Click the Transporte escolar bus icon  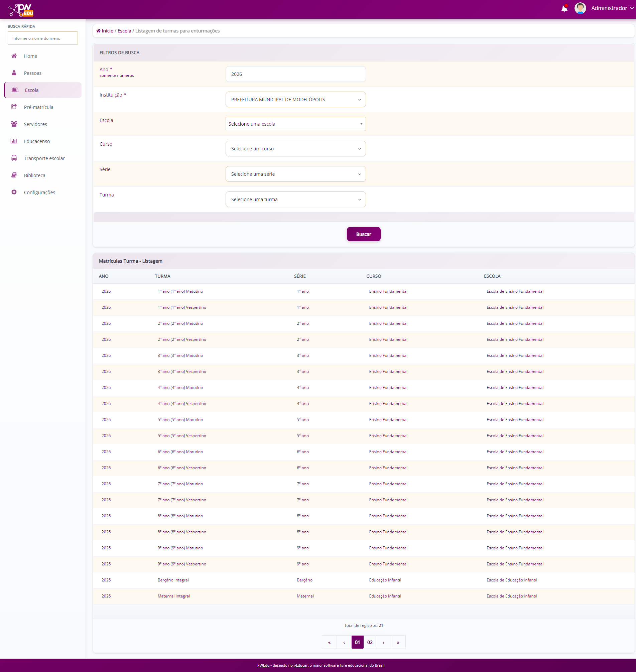pyautogui.click(x=14, y=158)
